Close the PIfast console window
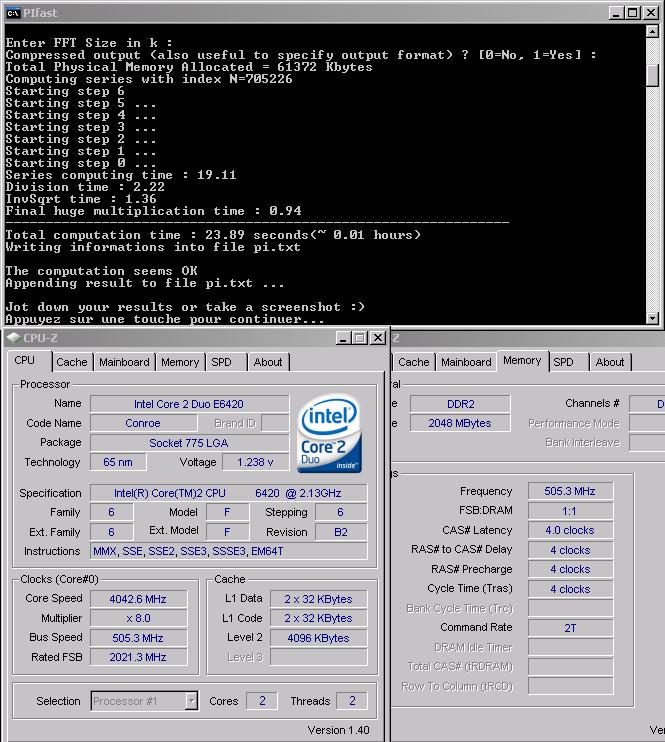The image size is (665, 742). pos(651,13)
